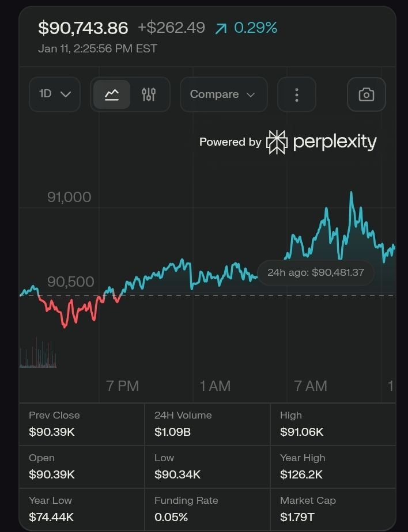This screenshot has width=408, height=532.
Task: Click the three-dot vertical menu icon
Action: [297, 94]
